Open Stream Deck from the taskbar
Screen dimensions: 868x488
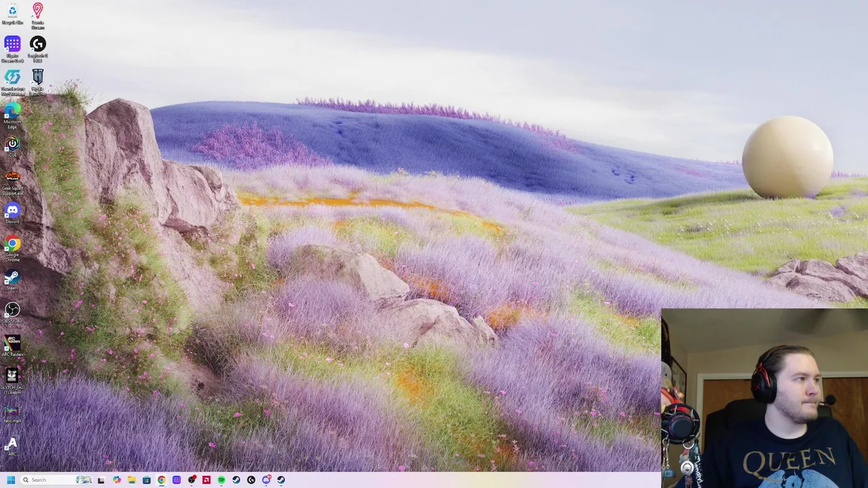176,480
